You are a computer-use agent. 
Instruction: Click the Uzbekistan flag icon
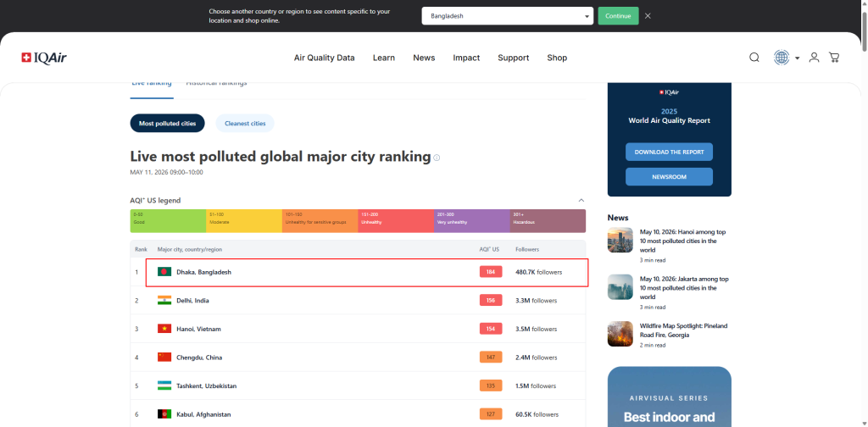(x=164, y=385)
